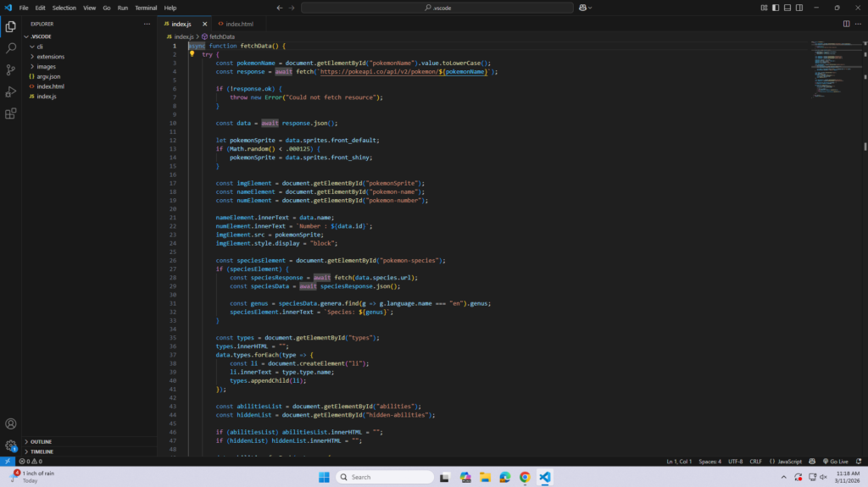Open the Terminal menu
Image resolution: width=868 pixels, height=487 pixels.
(x=146, y=8)
